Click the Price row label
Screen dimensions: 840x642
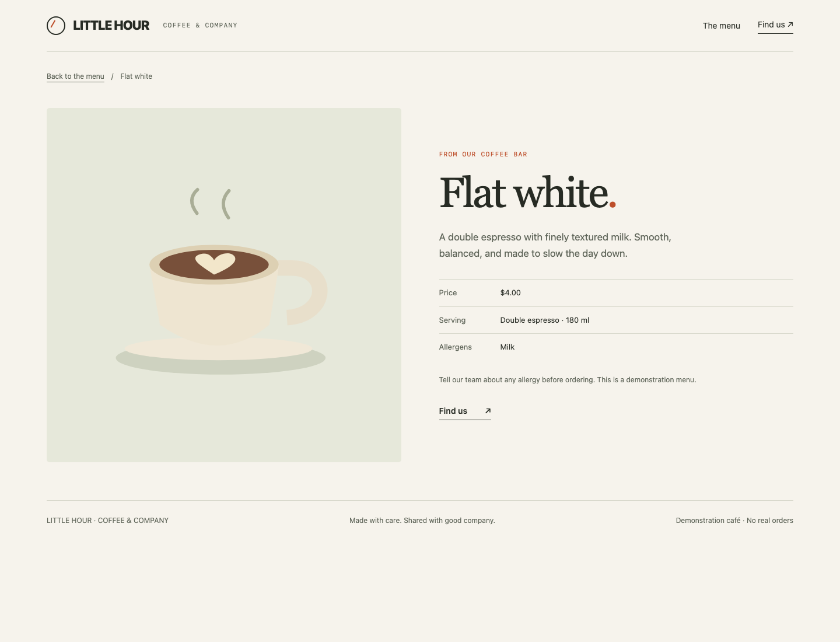(448, 293)
